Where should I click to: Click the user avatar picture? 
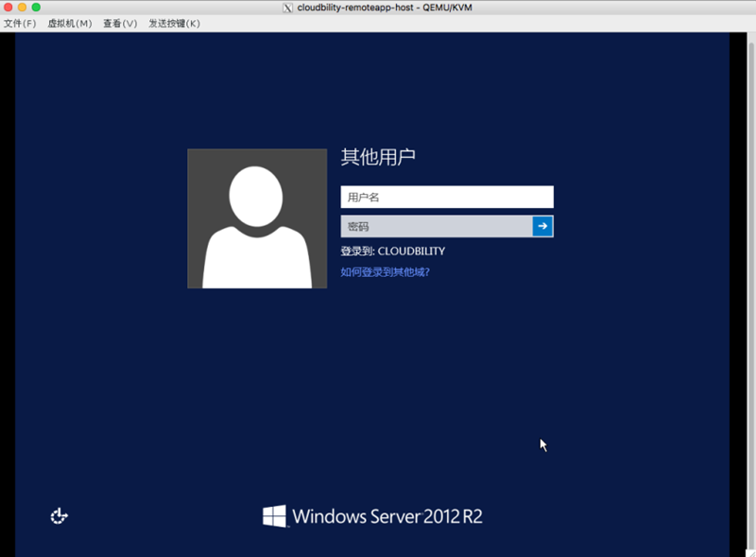point(257,218)
